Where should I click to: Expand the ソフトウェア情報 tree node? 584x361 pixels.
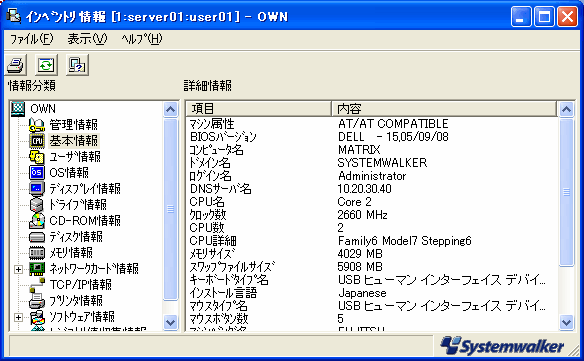click(18, 317)
